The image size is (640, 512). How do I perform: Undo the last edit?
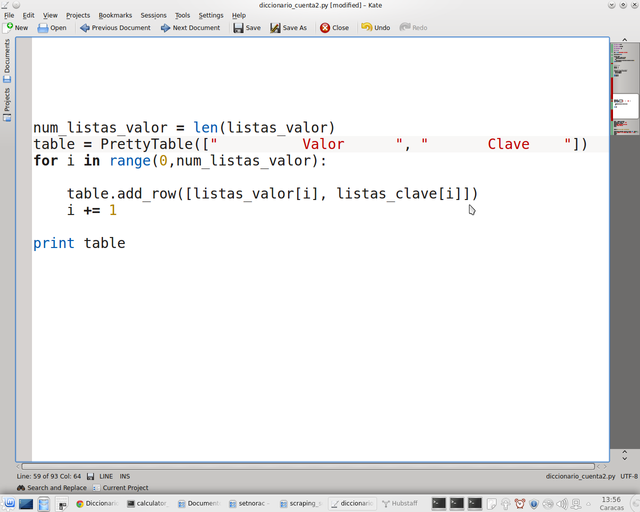[x=376, y=28]
